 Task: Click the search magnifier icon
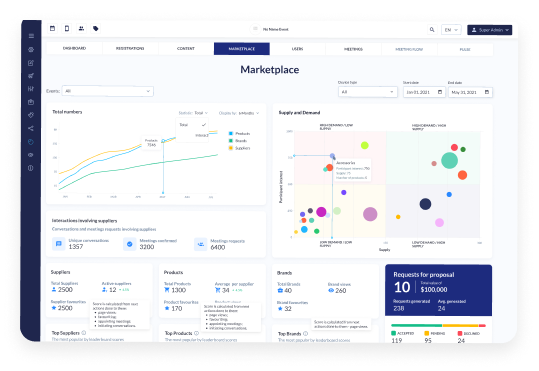point(432,30)
